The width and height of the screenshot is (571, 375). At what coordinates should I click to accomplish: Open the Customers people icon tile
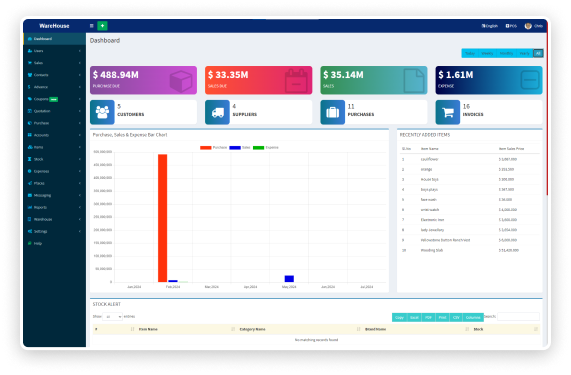click(102, 112)
